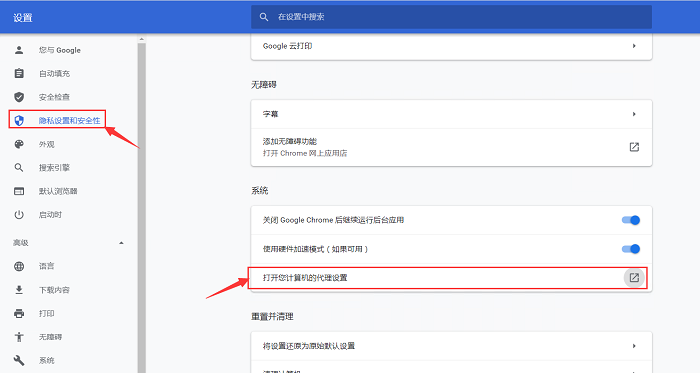Open 语言 in sidebar
The width and height of the screenshot is (700, 373).
pos(46,266)
